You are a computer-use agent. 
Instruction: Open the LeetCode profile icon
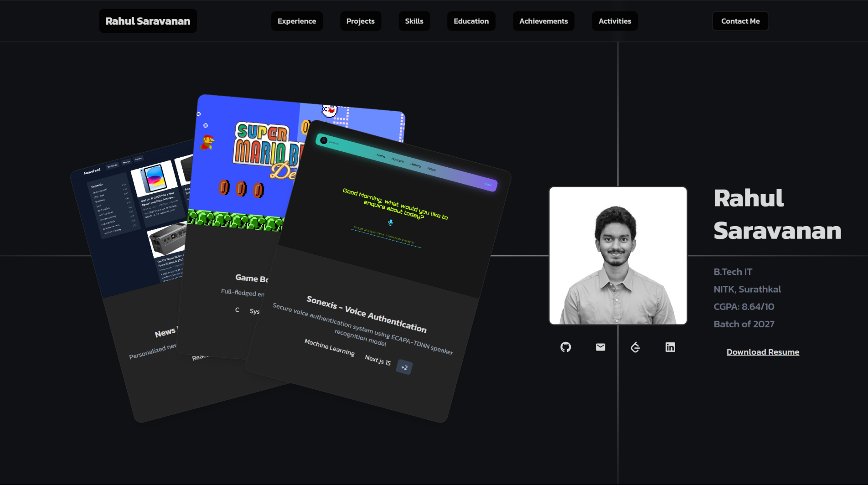click(x=635, y=347)
